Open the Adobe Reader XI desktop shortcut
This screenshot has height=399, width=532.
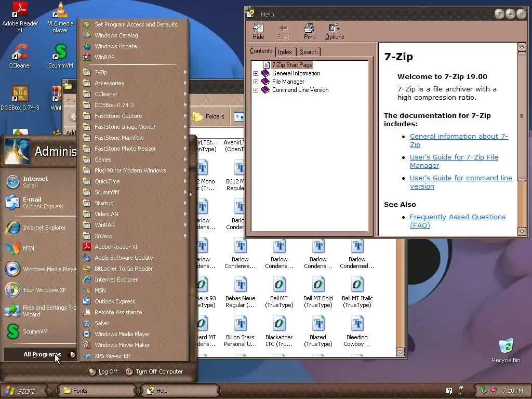coord(20,17)
